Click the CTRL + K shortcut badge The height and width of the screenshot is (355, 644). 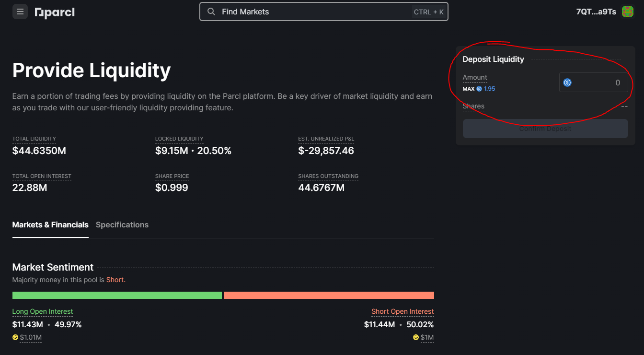point(428,12)
